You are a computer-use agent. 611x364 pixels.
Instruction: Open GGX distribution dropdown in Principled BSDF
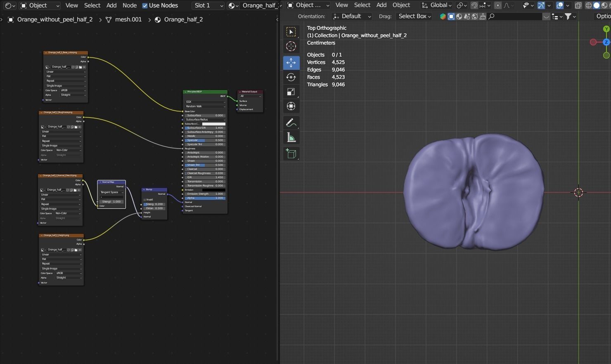(205, 102)
